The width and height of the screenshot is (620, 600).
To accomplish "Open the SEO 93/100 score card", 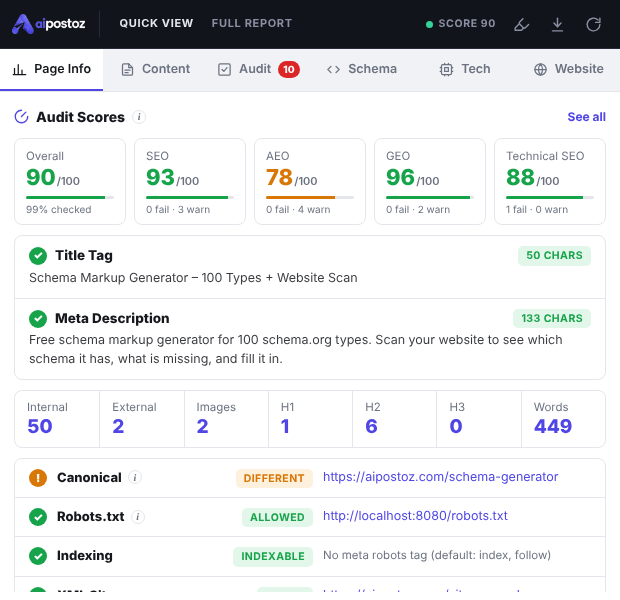I will tap(190, 182).
